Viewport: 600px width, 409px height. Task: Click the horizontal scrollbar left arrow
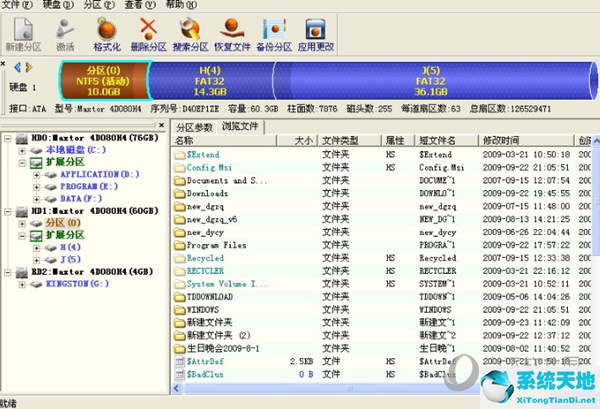177,388
